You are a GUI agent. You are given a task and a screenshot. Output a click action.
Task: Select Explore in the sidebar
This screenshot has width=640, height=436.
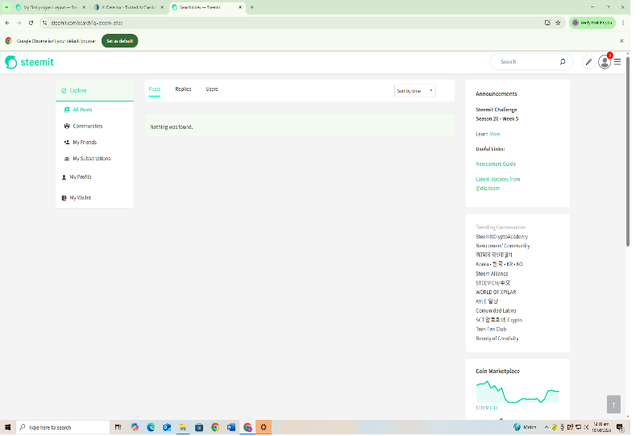95,91
